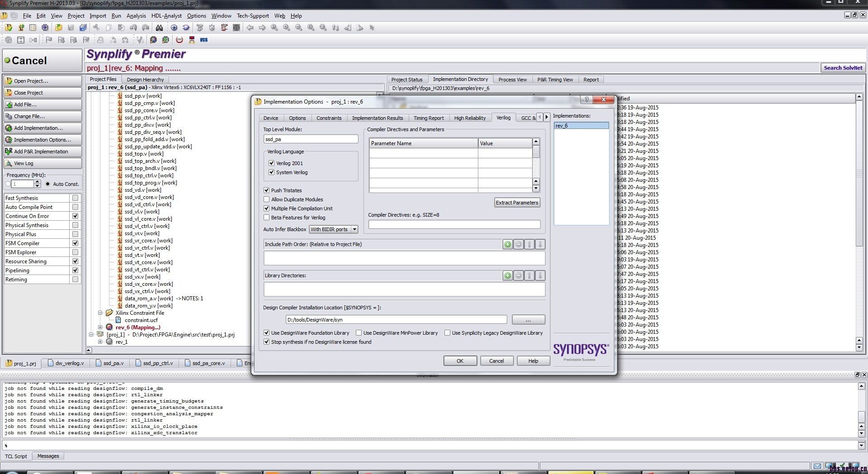This screenshot has height=474, width=868.
Task: Click OK in Implementation Options dialog
Action: (x=460, y=361)
